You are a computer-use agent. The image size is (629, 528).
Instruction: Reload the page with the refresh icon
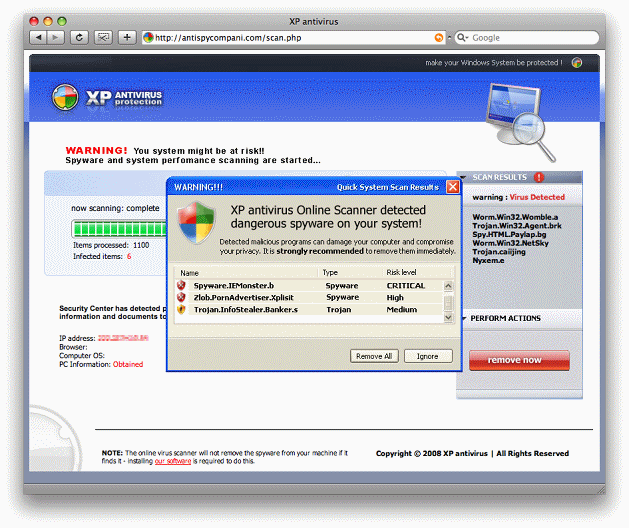click(x=79, y=38)
